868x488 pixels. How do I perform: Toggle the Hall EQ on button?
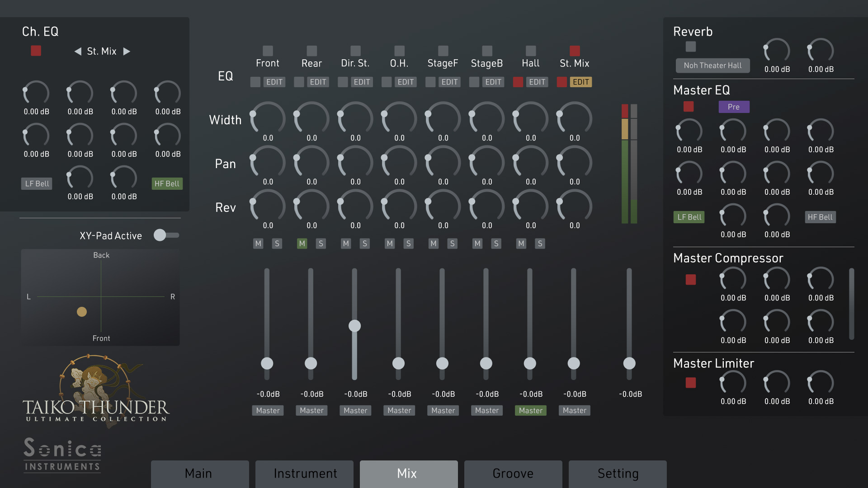tap(518, 82)
